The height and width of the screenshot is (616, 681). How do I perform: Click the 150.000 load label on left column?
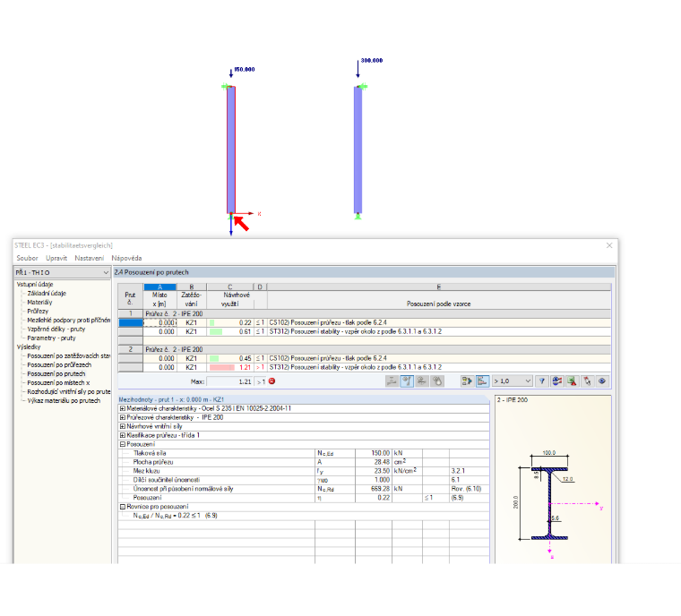point(245,70)
